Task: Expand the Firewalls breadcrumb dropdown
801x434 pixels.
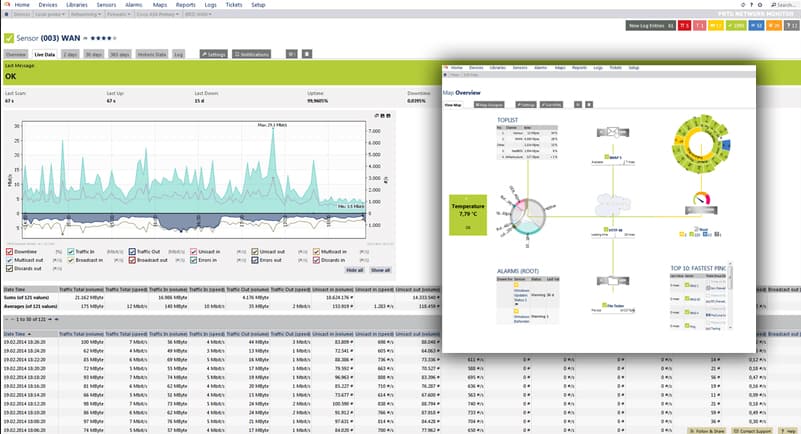Action: (128, 14)
